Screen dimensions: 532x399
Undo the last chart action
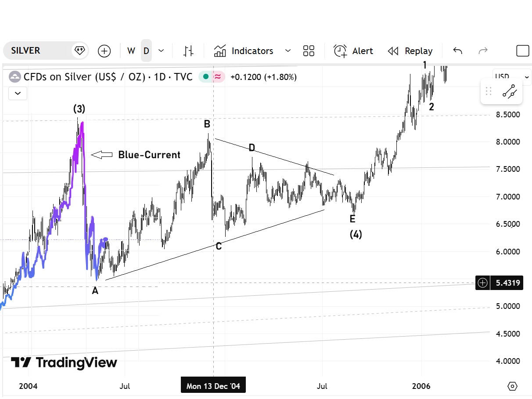click(457, 51)
